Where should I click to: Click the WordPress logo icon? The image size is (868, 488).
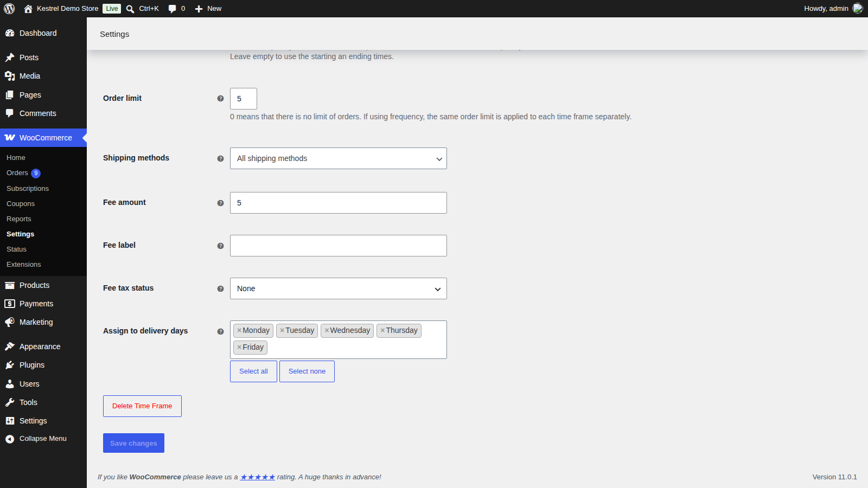pos(9,9)
